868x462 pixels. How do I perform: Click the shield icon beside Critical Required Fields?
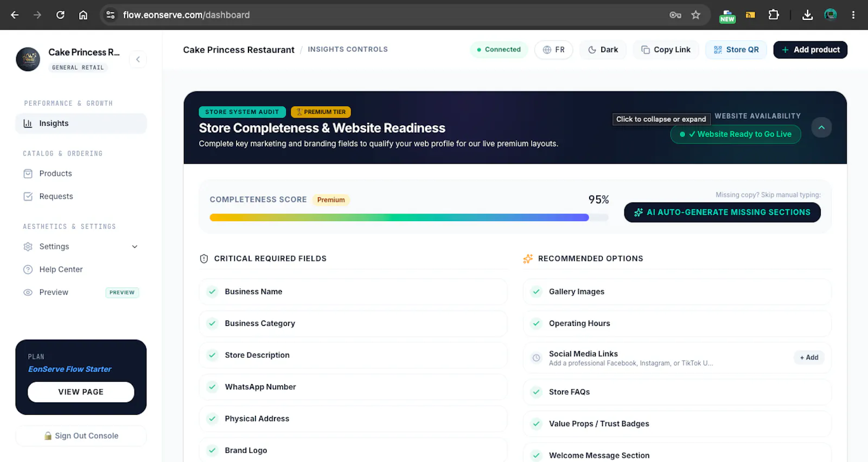(x=204, y=259)
